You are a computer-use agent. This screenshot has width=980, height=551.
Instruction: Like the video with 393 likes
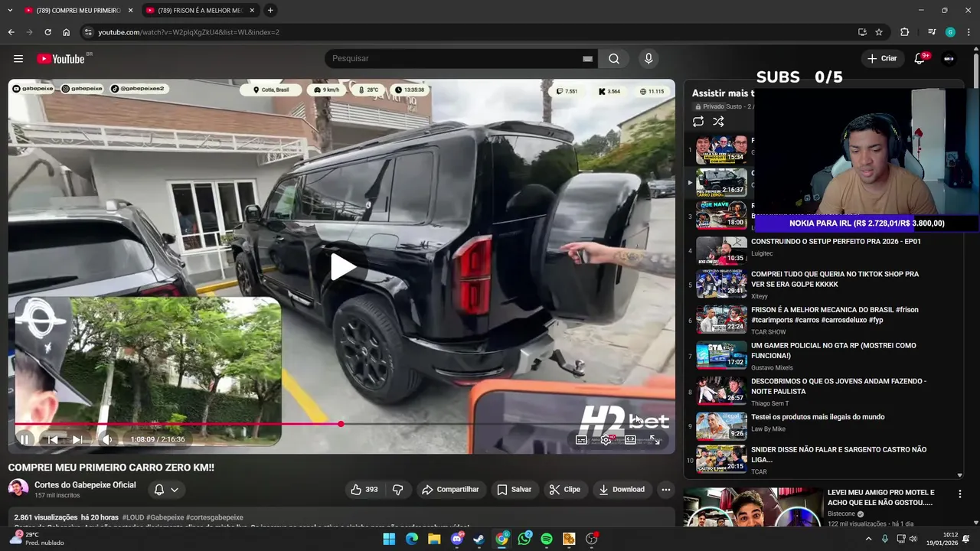364,490
